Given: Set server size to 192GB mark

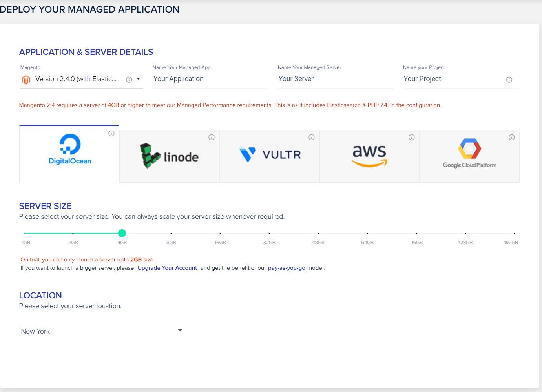Looking at the screenshot, I should coord(514,233).
